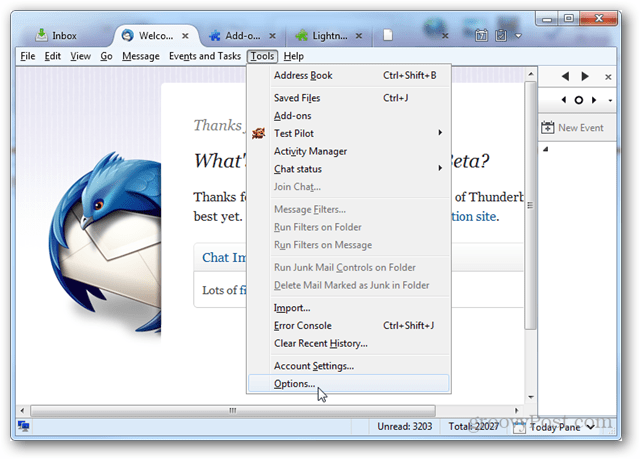Click the Unread: 3203 status text
Viewport: 640px width, 459px height.
coord(404,426)
